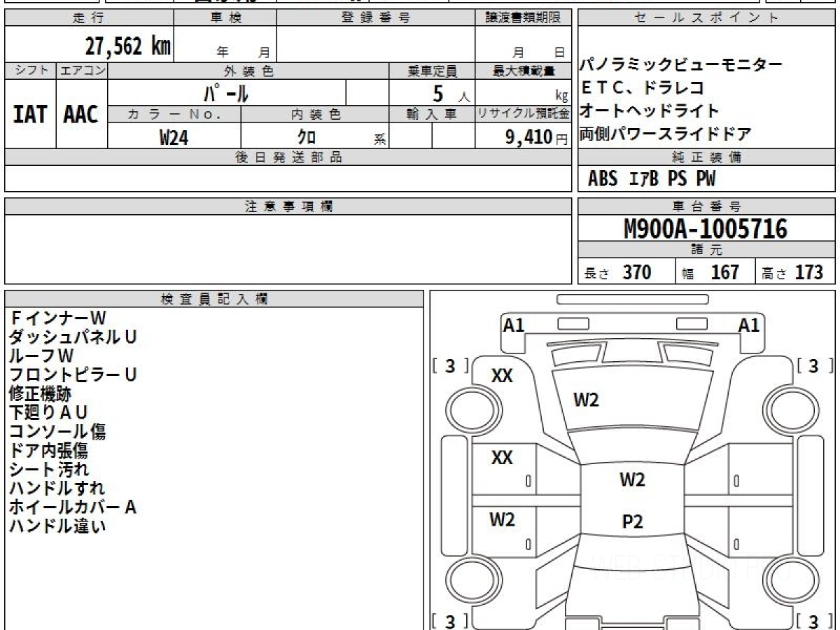Click the mileage value 27,562 km
This screenshot has width=840, height=630.
(x=128, y=47)
